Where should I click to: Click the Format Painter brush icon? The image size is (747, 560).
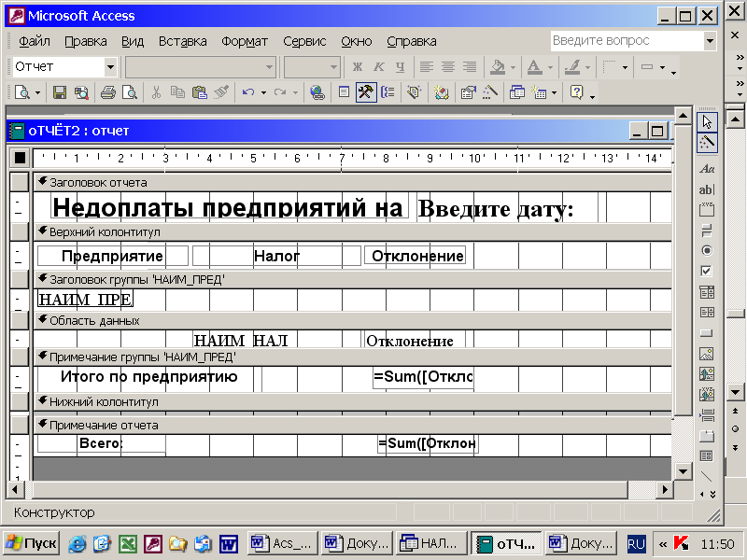[221, 91]
